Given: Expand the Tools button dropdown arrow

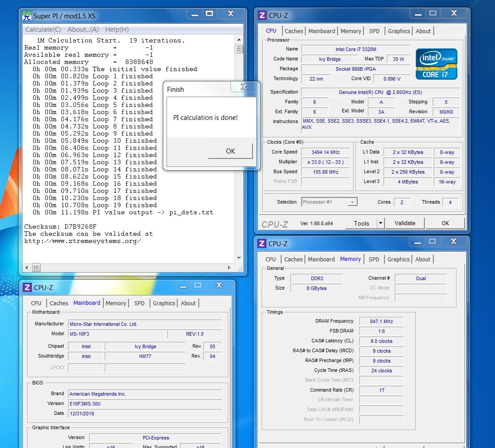Looking at the screenshot, I should (x=380, y=223).
